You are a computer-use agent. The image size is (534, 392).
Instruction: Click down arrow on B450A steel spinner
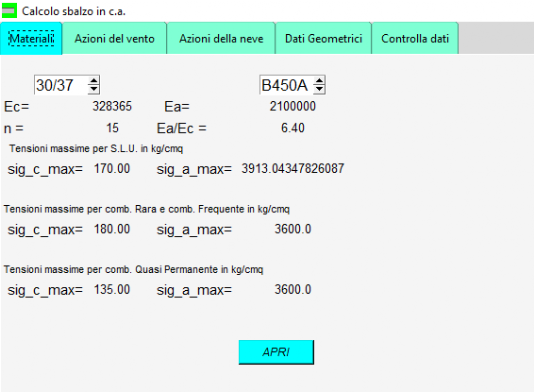[319, 89]
